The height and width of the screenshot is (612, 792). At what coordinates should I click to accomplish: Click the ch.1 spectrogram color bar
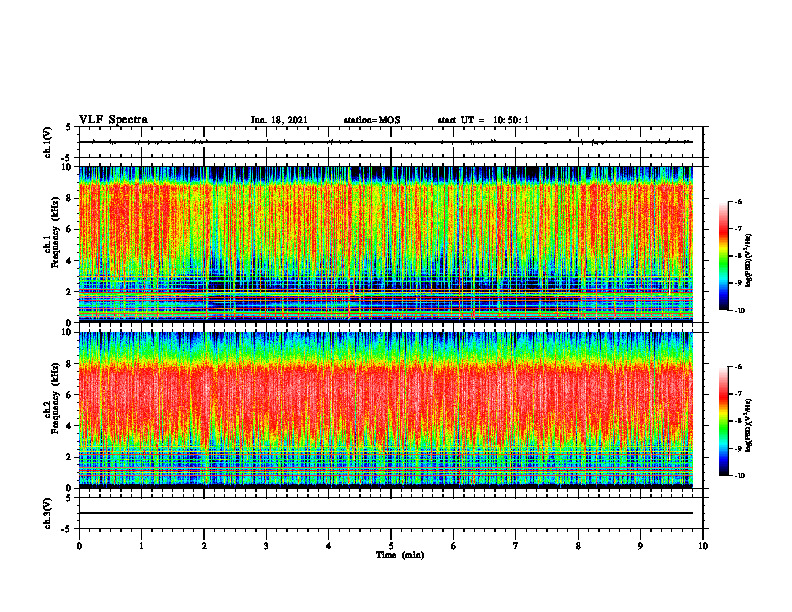pos(723,256)
